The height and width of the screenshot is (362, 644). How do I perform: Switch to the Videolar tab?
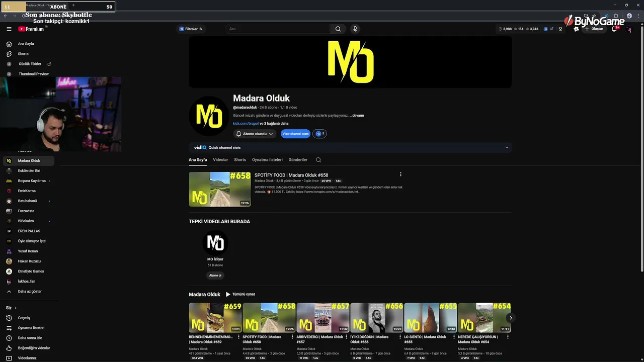(x=220, y=160)
